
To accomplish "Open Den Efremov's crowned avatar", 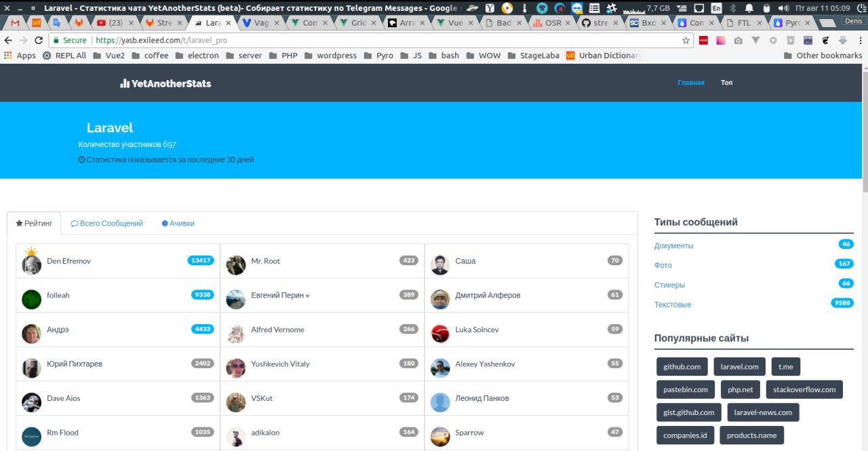I will 31,263.
